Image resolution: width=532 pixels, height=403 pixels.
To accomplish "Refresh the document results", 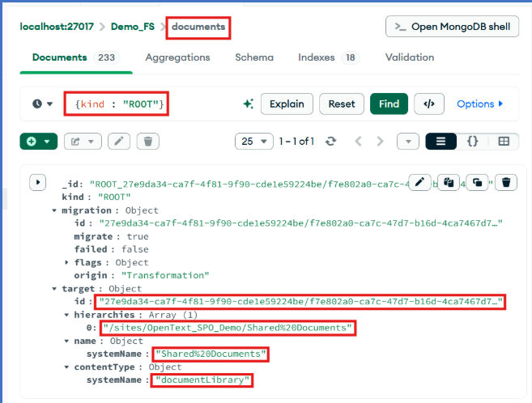I will pyautogui.click(x=331, y=142).
